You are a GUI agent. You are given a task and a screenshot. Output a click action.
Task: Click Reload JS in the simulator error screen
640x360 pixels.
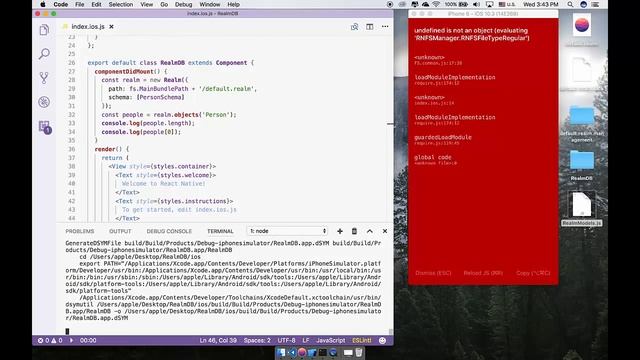pos(483,273)
